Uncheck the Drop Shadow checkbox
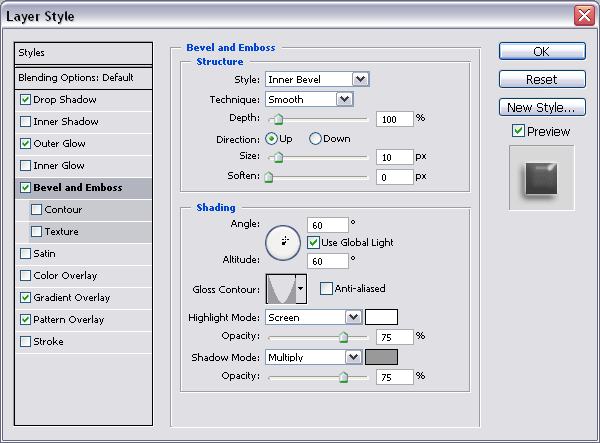The image size is (600, 443). pos(25,100)
